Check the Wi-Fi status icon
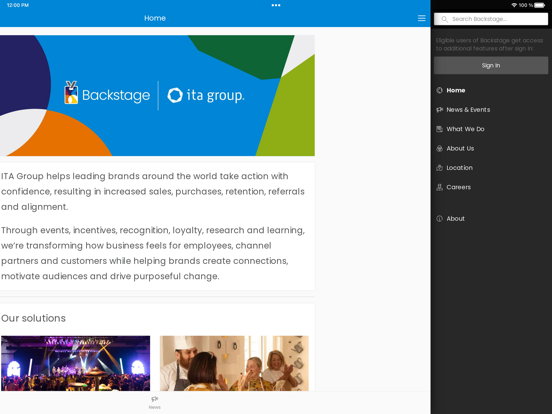This screenshot has height=414, width=552. pyautogui.click(x=514, y=5)
